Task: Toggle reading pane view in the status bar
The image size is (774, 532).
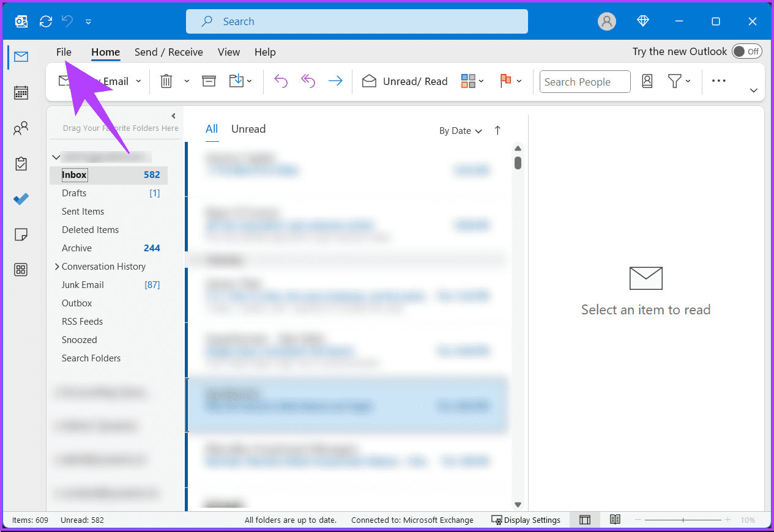Action: [584, 519]
